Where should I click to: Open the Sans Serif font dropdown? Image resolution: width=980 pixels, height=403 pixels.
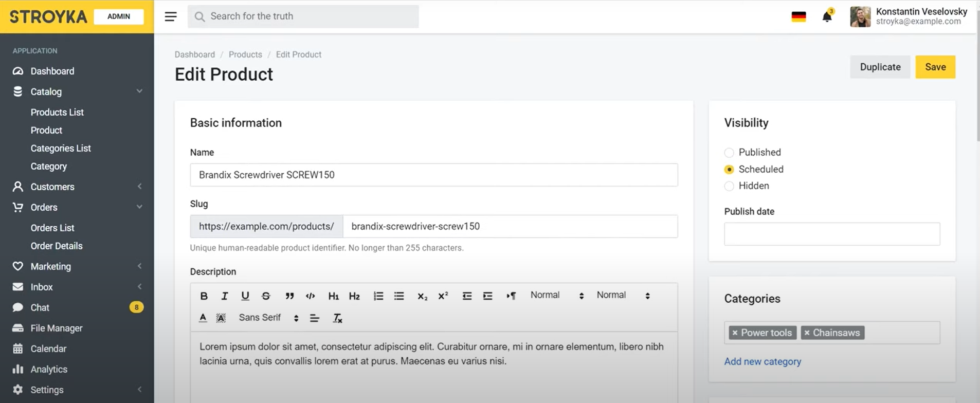(x=268, y=318)
